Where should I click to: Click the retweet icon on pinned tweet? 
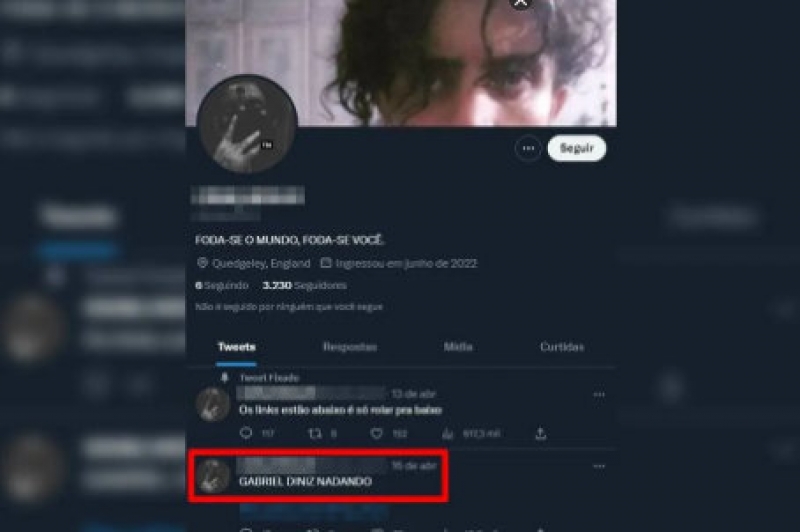pos(315,434)
